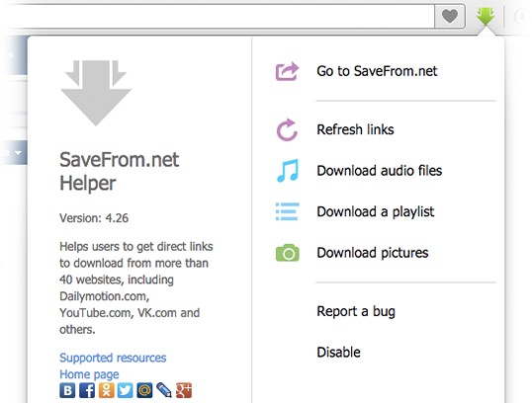Choose Download a playlist option
The image size is (532, 403).
[x=375, y=211]
